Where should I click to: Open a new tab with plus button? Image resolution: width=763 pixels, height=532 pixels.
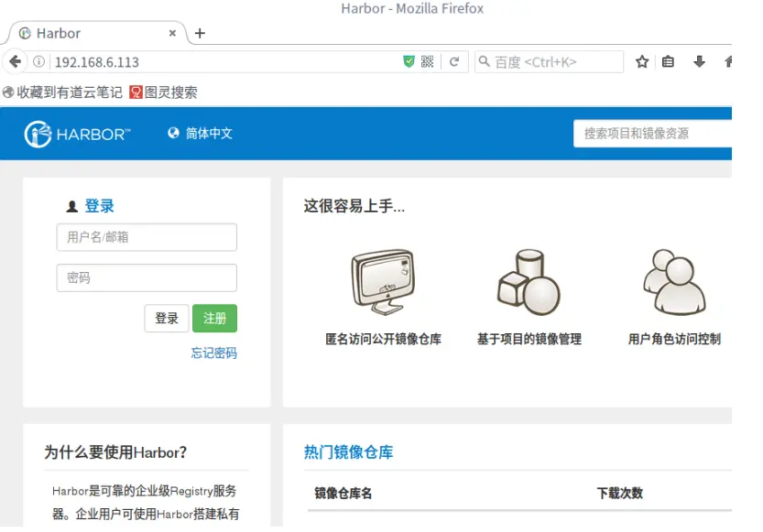[200, 33]
